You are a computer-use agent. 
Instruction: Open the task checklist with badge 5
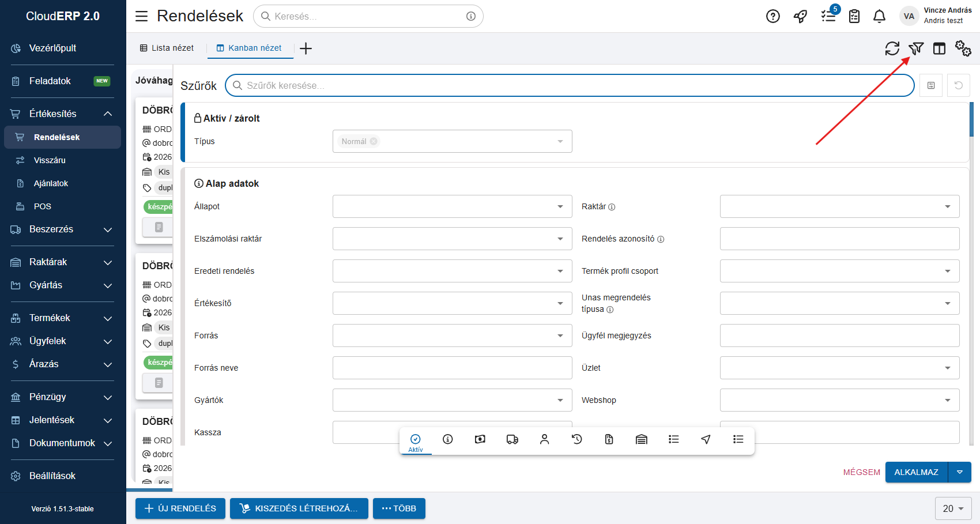pos(828,16)
